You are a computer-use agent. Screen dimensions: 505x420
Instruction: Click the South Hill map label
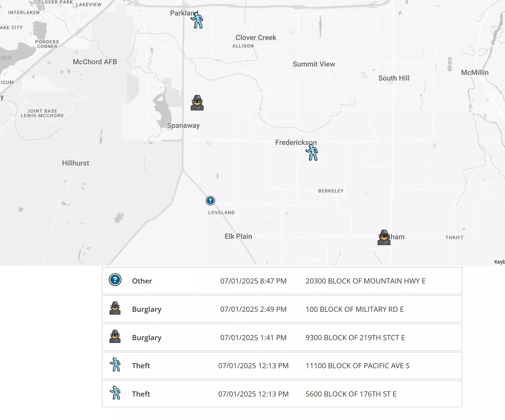click(x=394, y=78)
